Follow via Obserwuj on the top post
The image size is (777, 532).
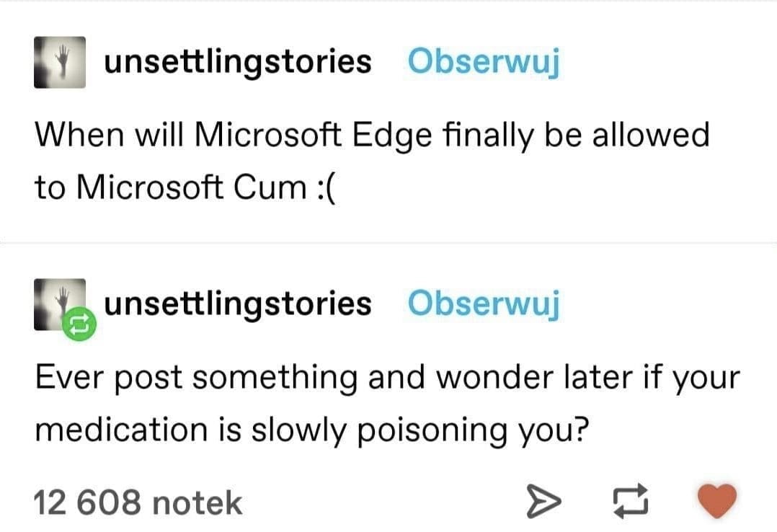point(483,63)
